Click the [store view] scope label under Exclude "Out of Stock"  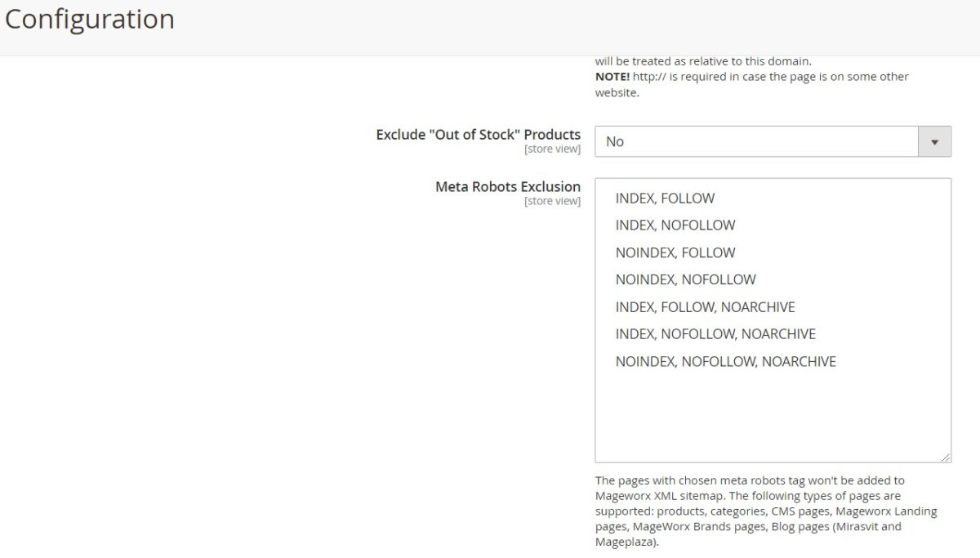pos(552,150)
